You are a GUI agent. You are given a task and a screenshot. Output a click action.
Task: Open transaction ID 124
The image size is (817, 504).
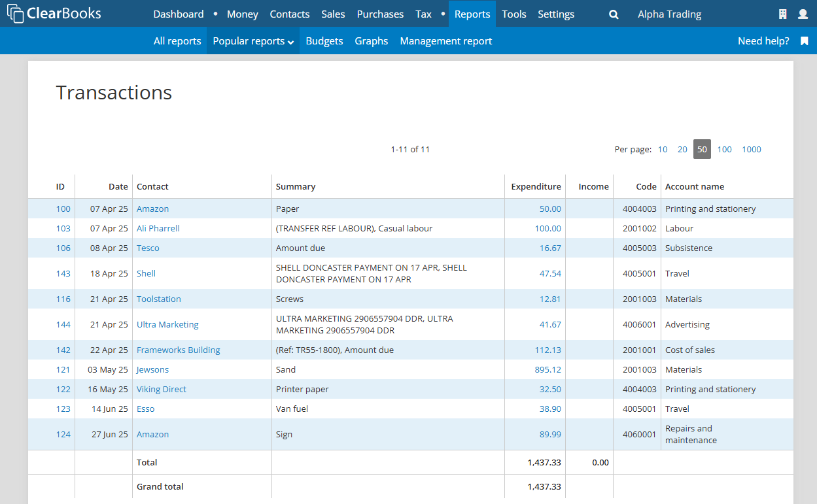pos(63,435)
